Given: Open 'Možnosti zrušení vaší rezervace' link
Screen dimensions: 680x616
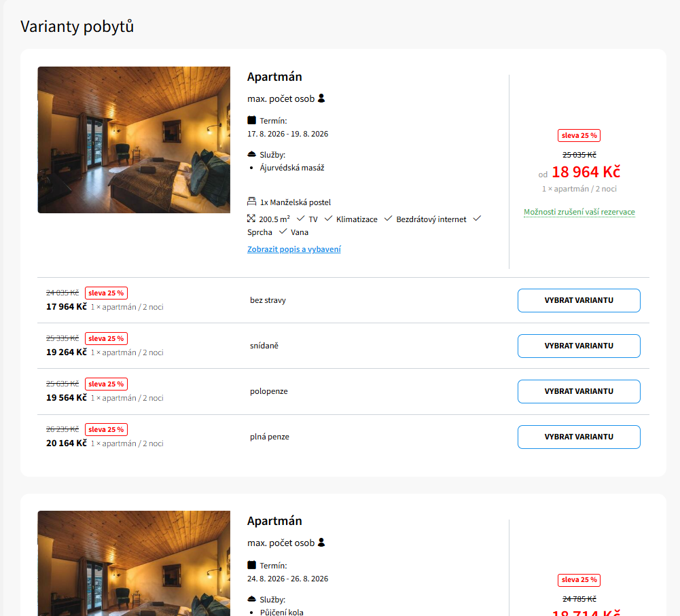Looking at the screenshot, I should tap(579, 212).
